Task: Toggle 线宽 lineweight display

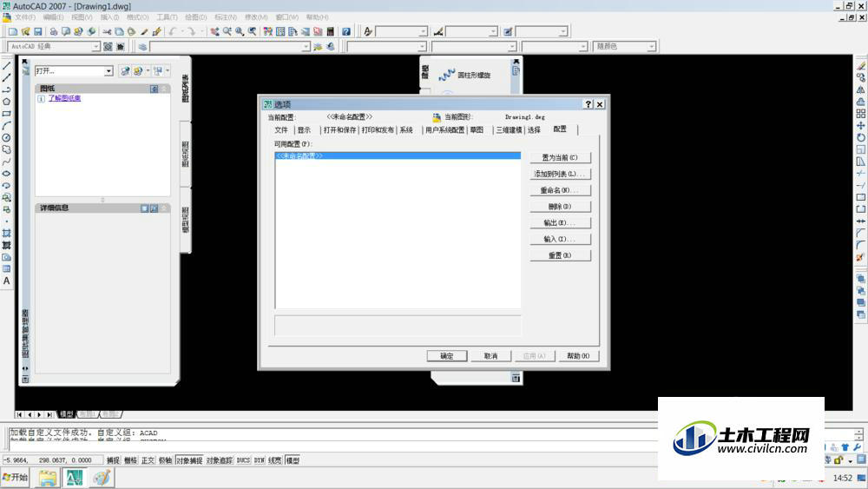Action: (275, 460)
